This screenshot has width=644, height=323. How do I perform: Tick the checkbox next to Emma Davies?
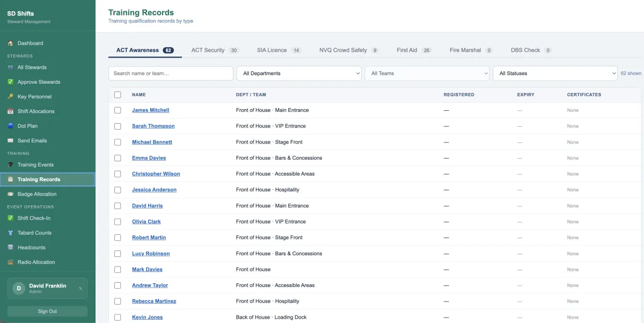click(118, 158)
